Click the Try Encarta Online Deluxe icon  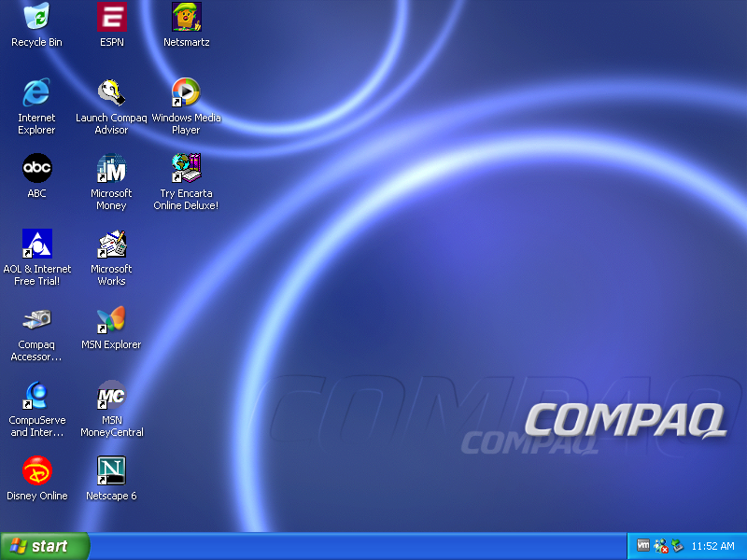pyautogui.click(x=186, y=168)
